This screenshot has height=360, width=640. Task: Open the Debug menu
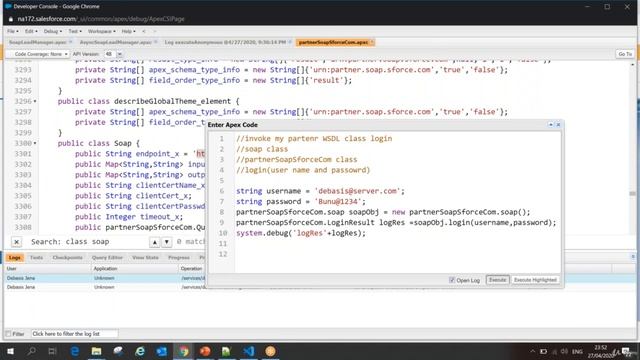[x=53, y=31]
